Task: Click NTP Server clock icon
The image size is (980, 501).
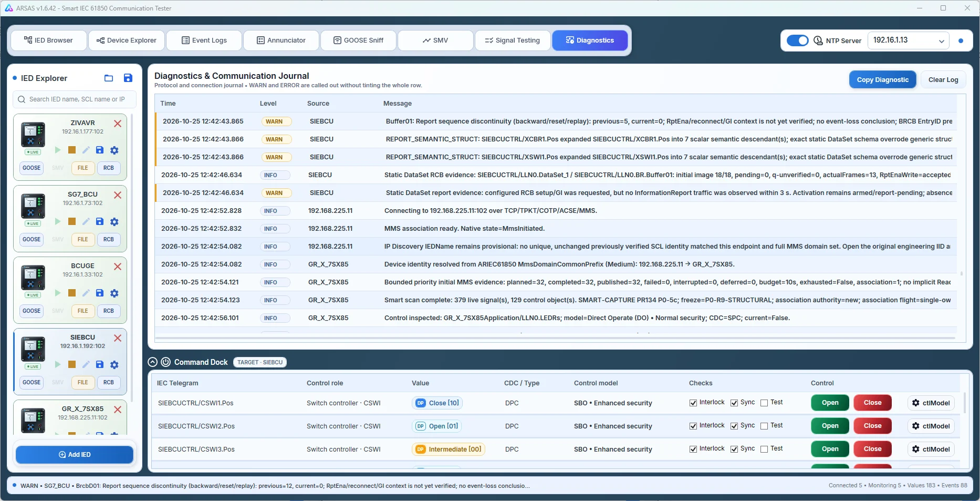Action: point(818,40)
